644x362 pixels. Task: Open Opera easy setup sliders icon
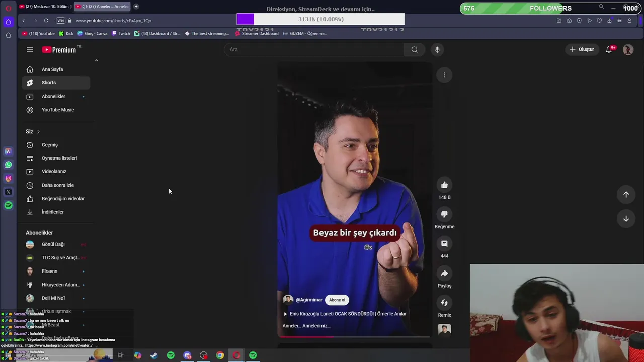point(619,21)
